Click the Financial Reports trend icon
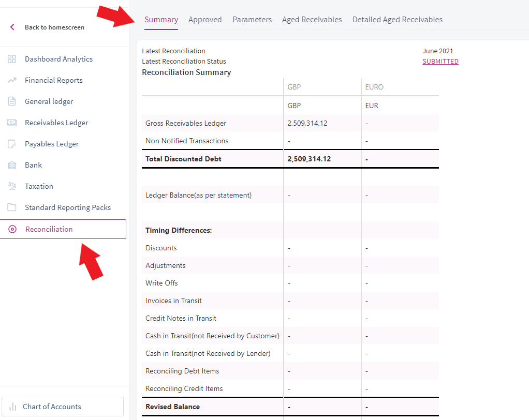Screen dimensions: 529x420 12,80
